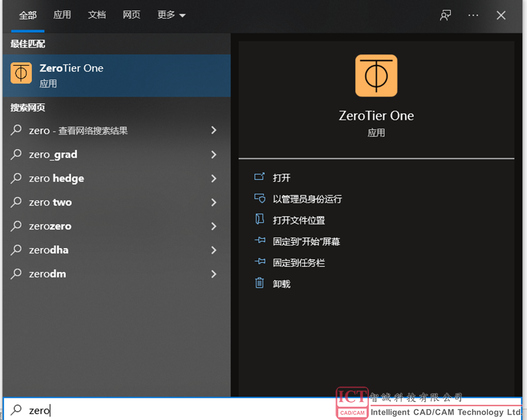Expand the zero two suggestion chevron

click(214, 202)
